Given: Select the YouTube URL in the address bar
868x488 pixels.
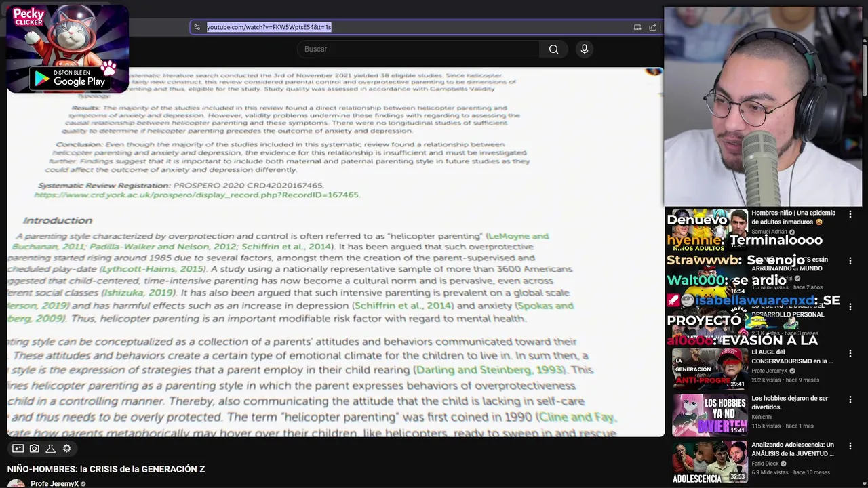Looking at the screenshot, I should tap(269, 27).
